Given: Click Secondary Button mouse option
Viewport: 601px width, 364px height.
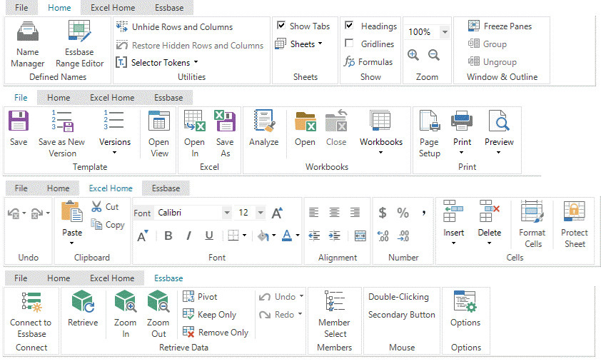Looking at the screenshot, I should 402,315.
